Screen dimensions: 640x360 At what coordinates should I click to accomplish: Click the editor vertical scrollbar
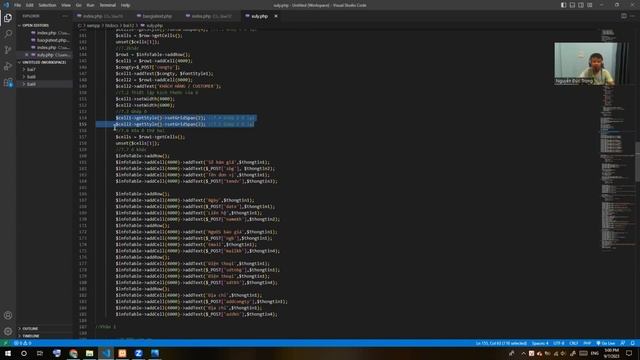pyautogui.click(x=637, y=161)
